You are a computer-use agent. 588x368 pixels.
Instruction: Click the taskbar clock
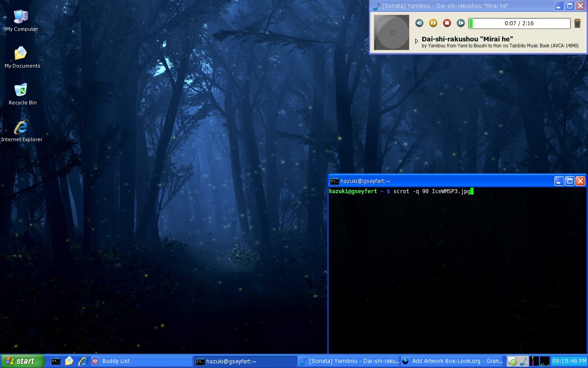click(x=569, y=361)
